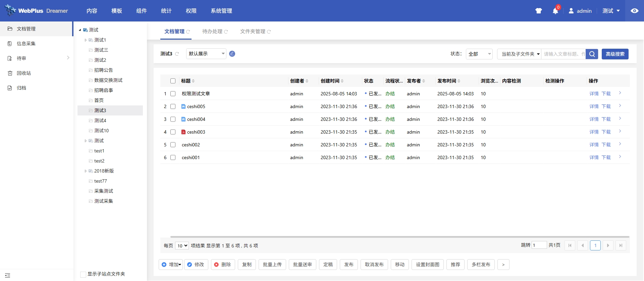
Task: Refresh the 文档管理 tab via reload icon
Action: click(188, 32)
